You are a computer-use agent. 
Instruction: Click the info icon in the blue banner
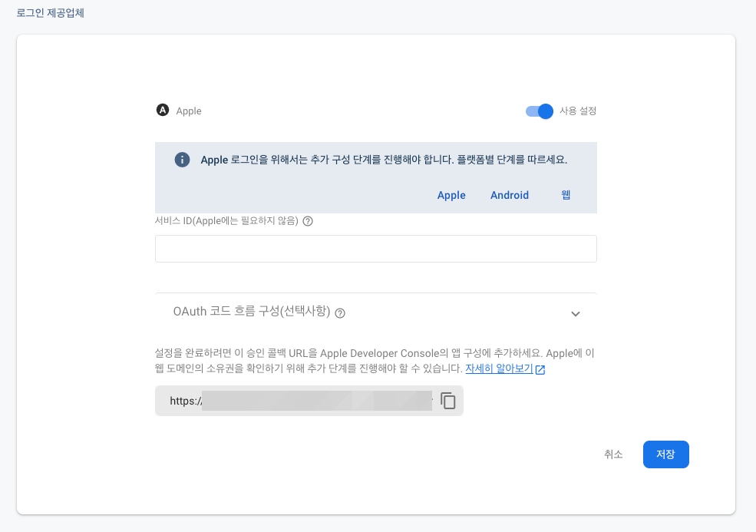[182, 160]
